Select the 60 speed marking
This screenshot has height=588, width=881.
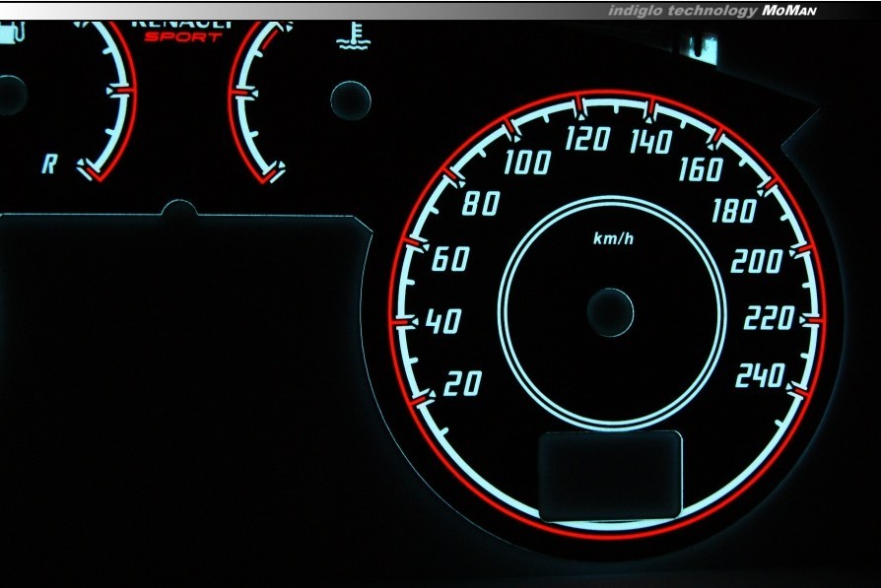(450, 261)
